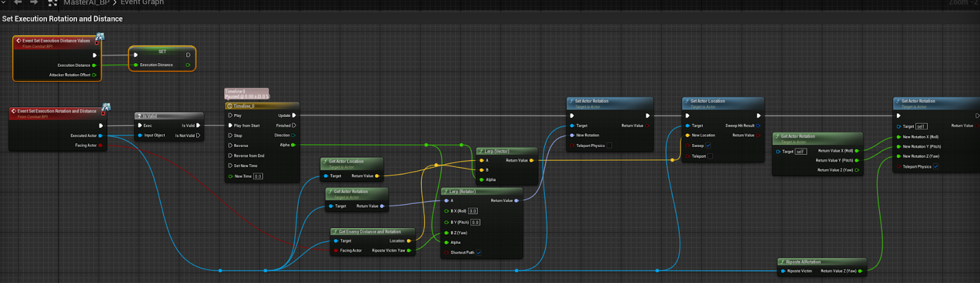The width and height of the screenshot is (980, 283).
Task: Click the Is Not Valid exec output pin
Action: (198, 135)
